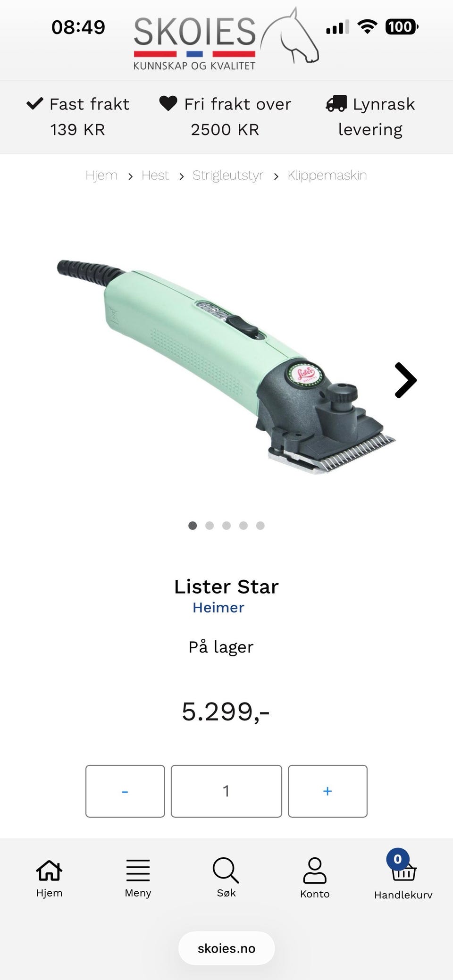The height and width of the screenshot is (980, 453).
Task: Show next product image with arrow
Action: pyautogui.click(x=405, y=380)
